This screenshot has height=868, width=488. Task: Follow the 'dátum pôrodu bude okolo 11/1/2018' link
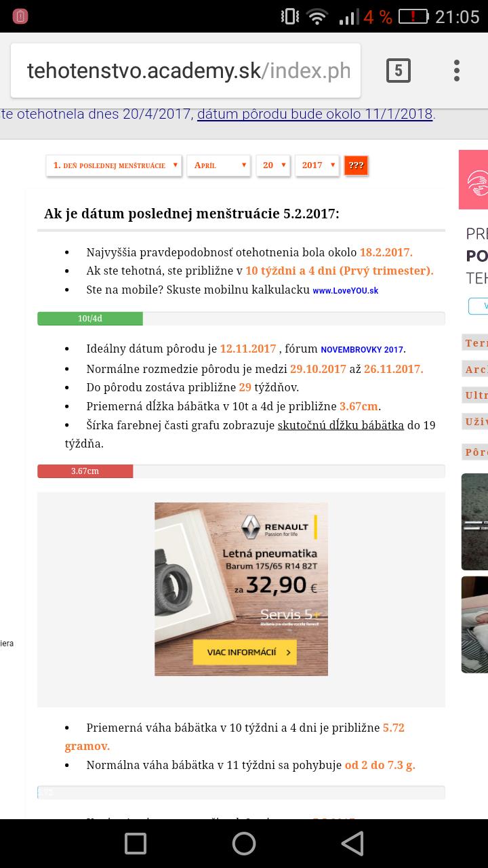[315, 114]
